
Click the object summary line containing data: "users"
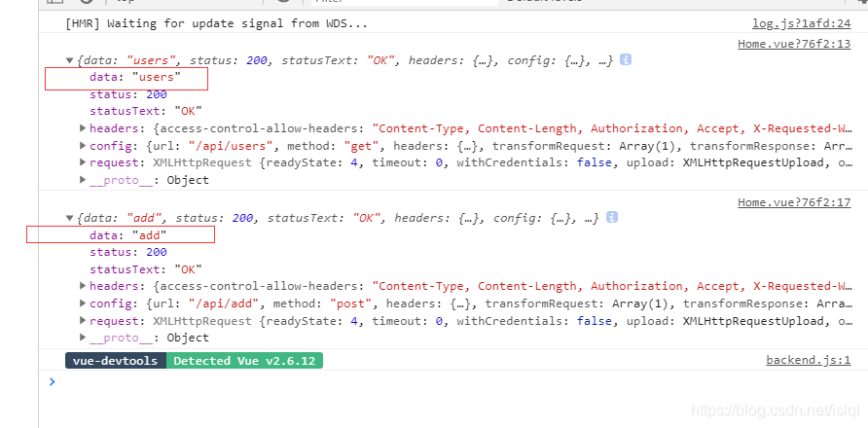coord(345,61)
